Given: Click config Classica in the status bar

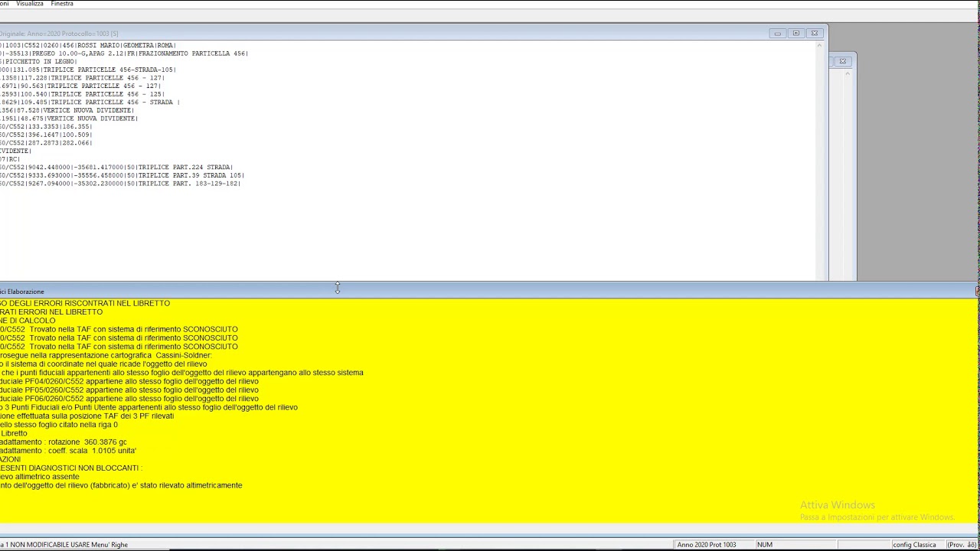Looking at the screenshot, I should [x=914, y=545].
